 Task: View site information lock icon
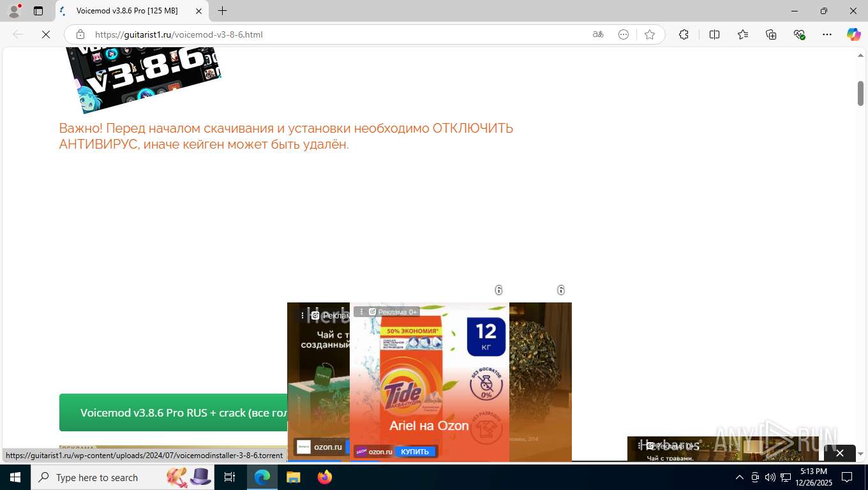[80, 34]
